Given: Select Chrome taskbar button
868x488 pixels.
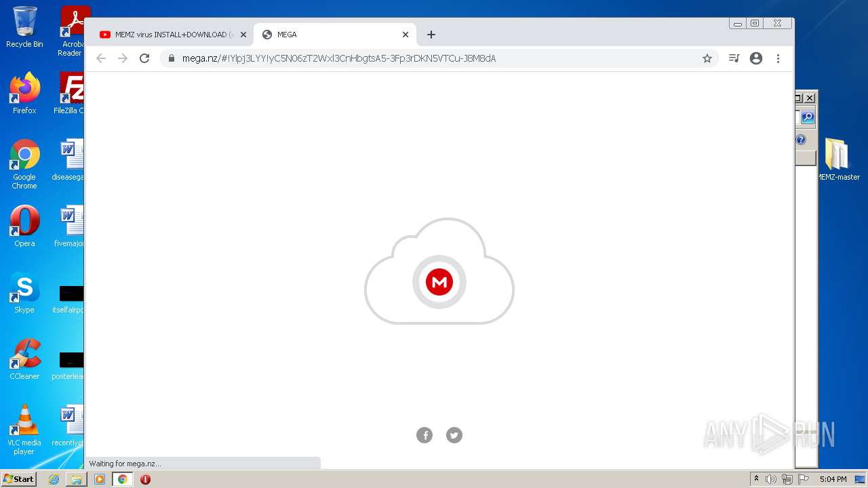Looking at the screenshot, I should (122, 479).
